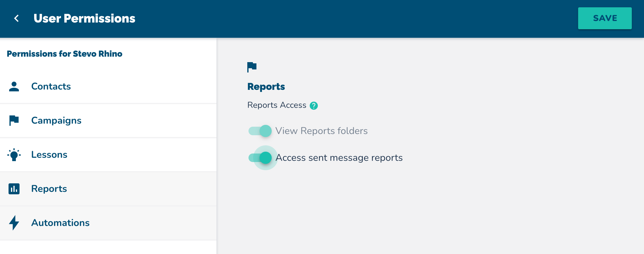Open the Contacts permissions section

point(108,86)
